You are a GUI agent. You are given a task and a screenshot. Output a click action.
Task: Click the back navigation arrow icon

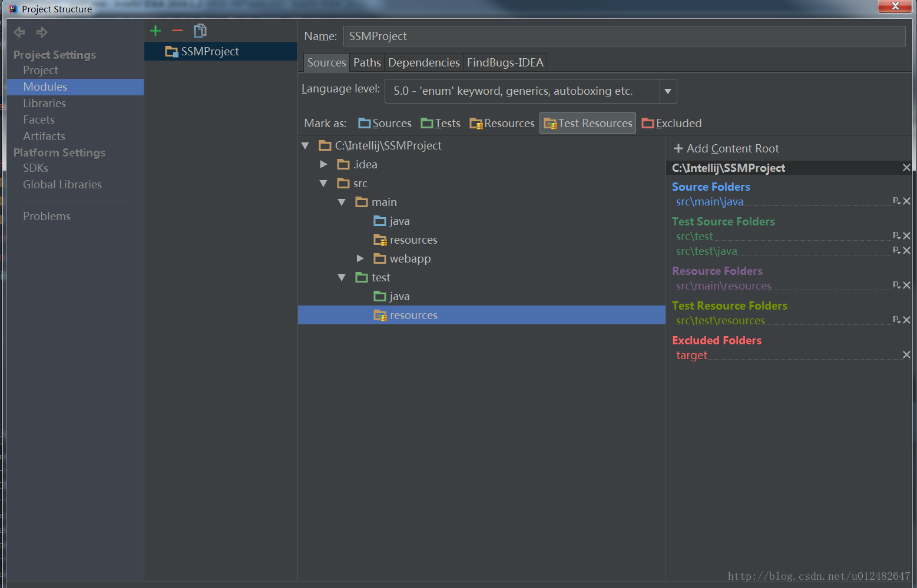(19, 32)
